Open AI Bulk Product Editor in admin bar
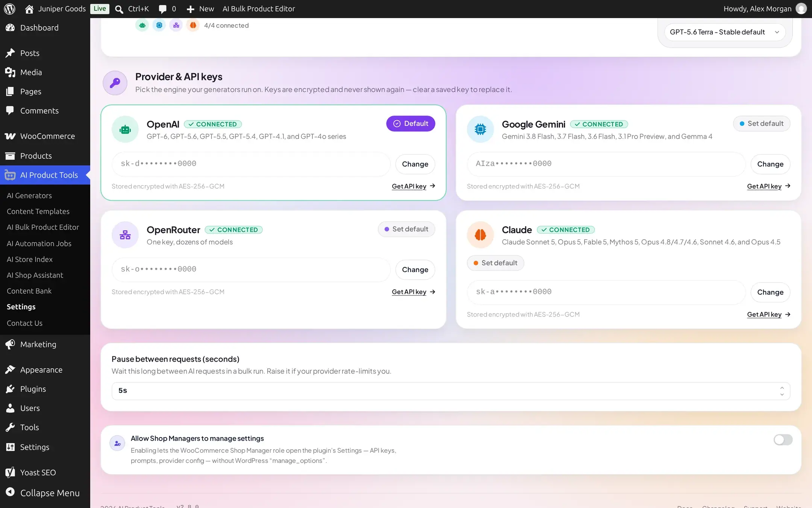This screenshot has height=508, width=812. 259,9
